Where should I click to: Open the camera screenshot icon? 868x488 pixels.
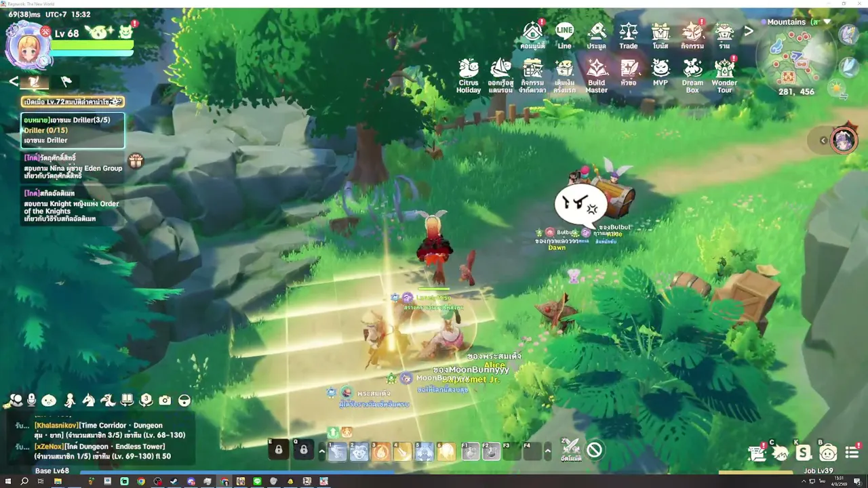coord(165,401)
